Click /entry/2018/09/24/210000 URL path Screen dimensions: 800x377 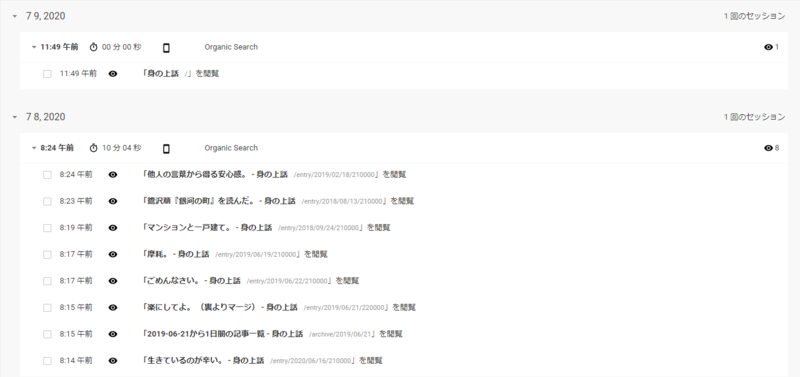318,228
